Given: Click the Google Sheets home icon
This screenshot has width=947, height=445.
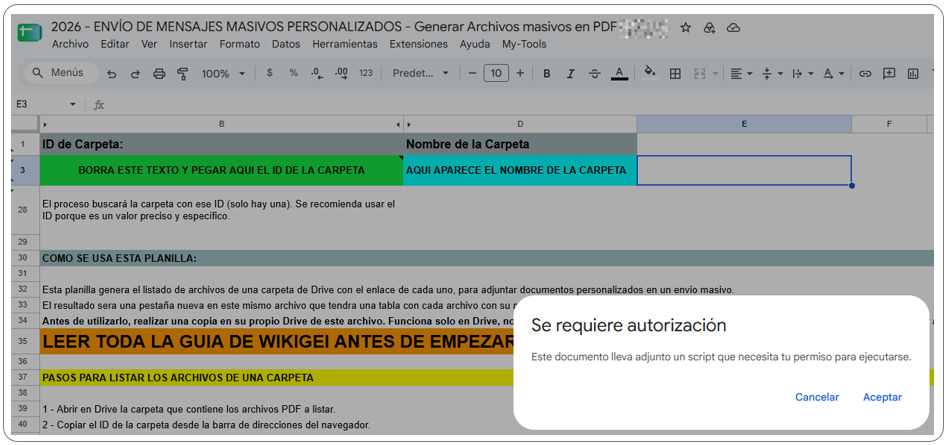Looking at the screenshot, I should tap(29, 33).
